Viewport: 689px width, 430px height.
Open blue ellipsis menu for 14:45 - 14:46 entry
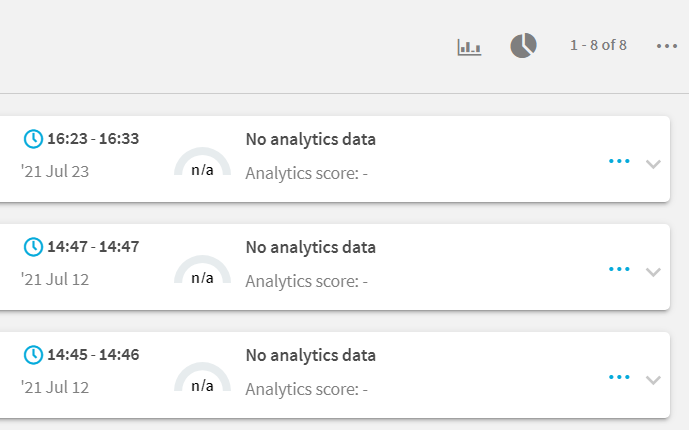619,377
